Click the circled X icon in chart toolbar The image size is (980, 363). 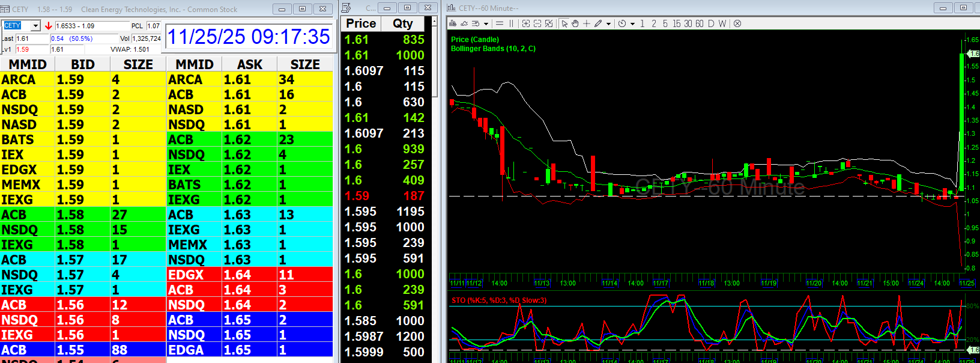coord(737,23)
